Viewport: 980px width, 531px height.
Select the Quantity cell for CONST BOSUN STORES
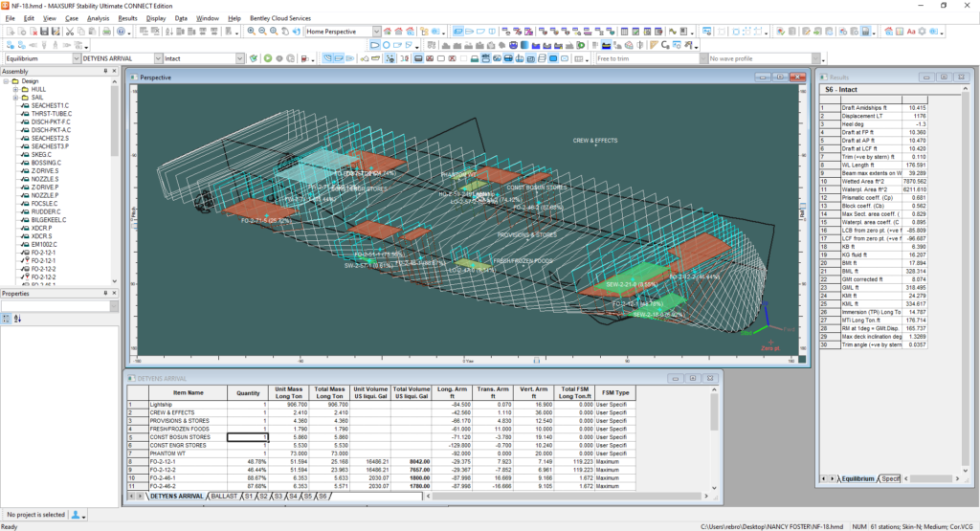[x=248, y=437]
